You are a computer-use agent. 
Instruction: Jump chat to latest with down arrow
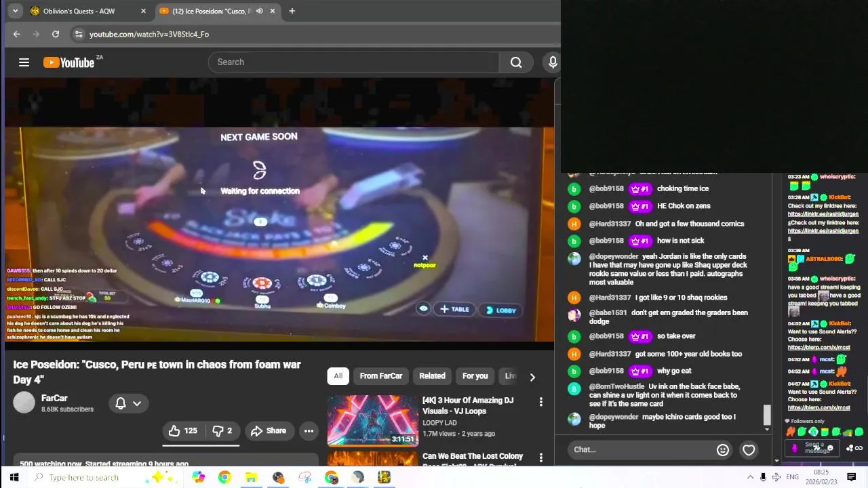[x=767, y=429]
